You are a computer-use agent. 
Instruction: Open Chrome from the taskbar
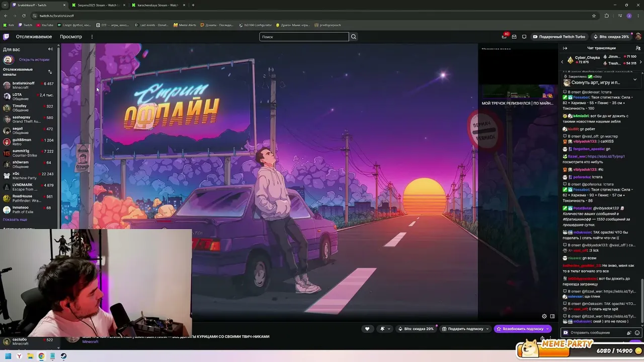(x=41, y=356)
